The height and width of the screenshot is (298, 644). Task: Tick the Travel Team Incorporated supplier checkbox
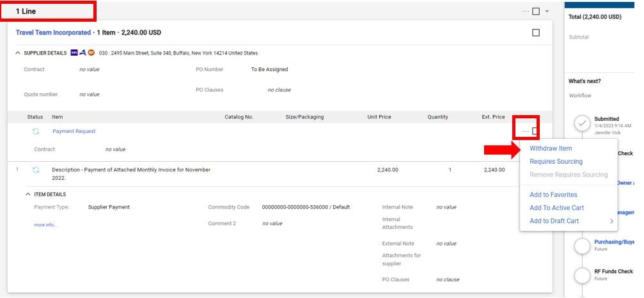tap(536, 33)
